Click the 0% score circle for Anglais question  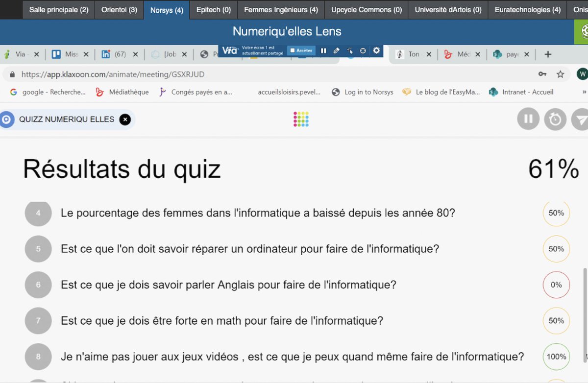pos(556,285)
